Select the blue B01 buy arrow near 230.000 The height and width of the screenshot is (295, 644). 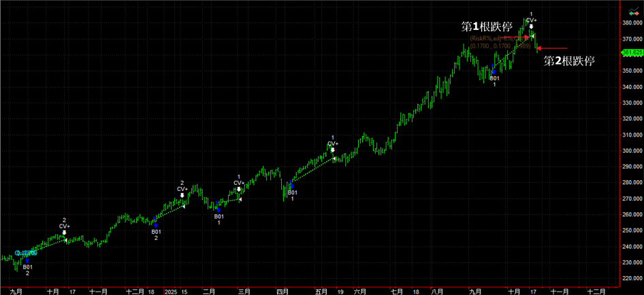pos(27,260)
